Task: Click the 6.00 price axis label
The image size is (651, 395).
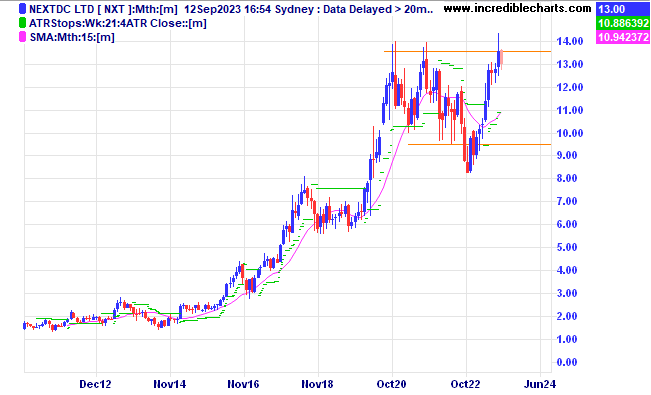Action: point(566,224)
